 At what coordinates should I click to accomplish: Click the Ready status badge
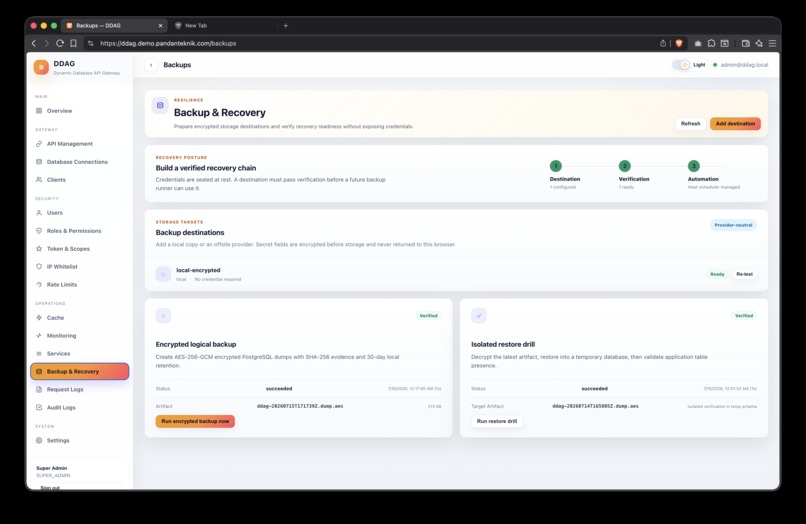click(717, 274)
